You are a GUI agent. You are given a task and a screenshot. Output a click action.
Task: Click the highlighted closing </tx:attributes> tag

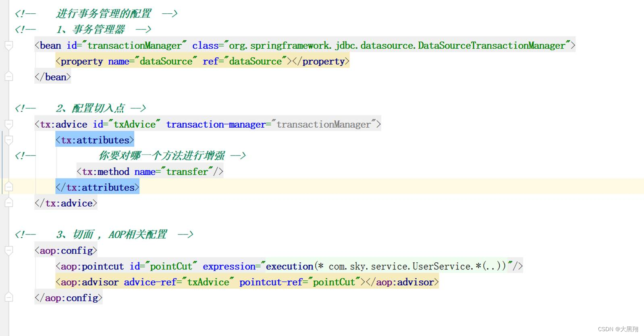[x=98, y=187]
